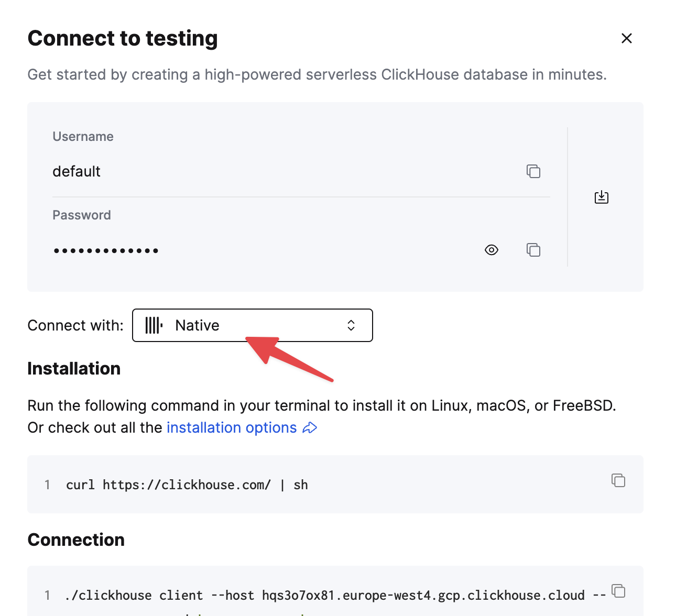Change the selected connection method
The image size is (676, 616).
[x=253, y=325]
